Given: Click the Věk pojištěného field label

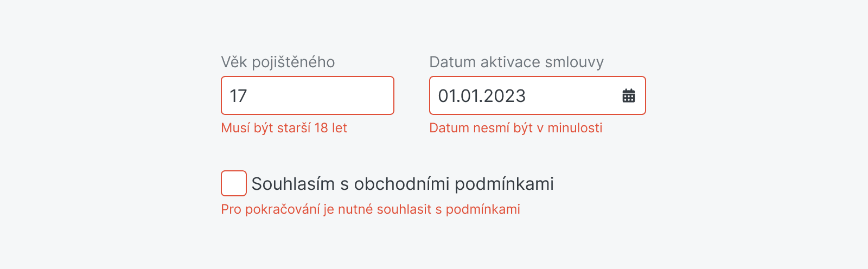Looking at the screenshot, I should (278, 62).
